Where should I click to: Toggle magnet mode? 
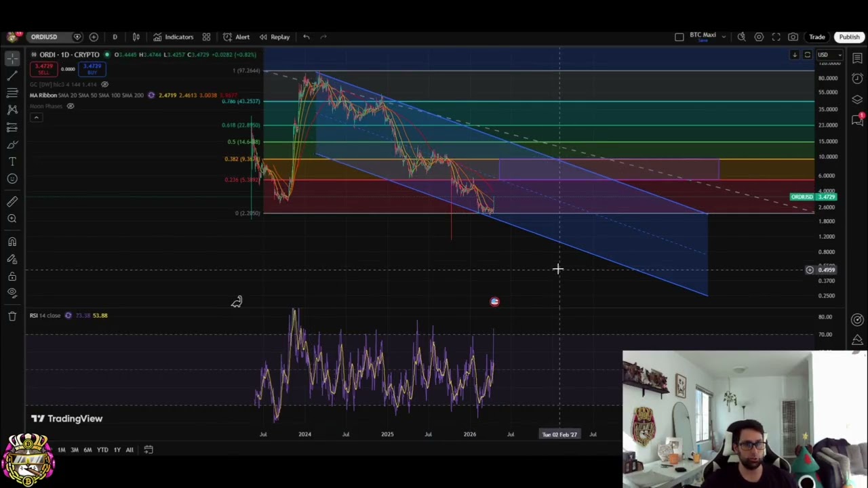coord(12,241)
